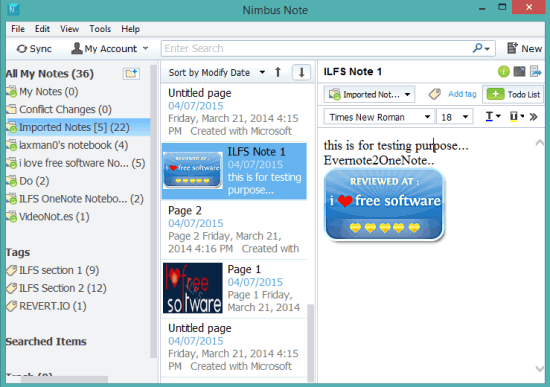This screenshot has width=550, height=387.
Task: Filter by ILFS Section 2 (12) tag
Action: click(x=56, y=288)
